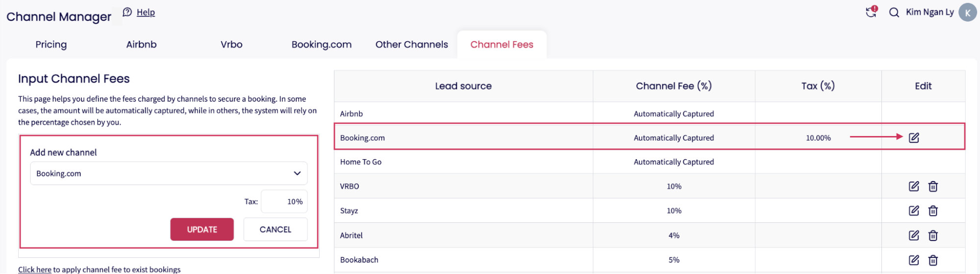Edit the Bookabach channel fee

click(x=914, y=260)
